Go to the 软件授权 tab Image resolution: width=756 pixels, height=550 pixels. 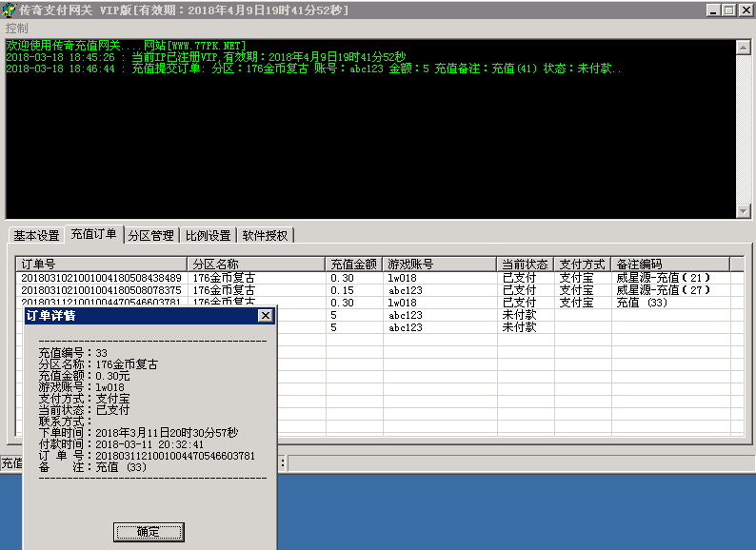[x=266, y=236]
